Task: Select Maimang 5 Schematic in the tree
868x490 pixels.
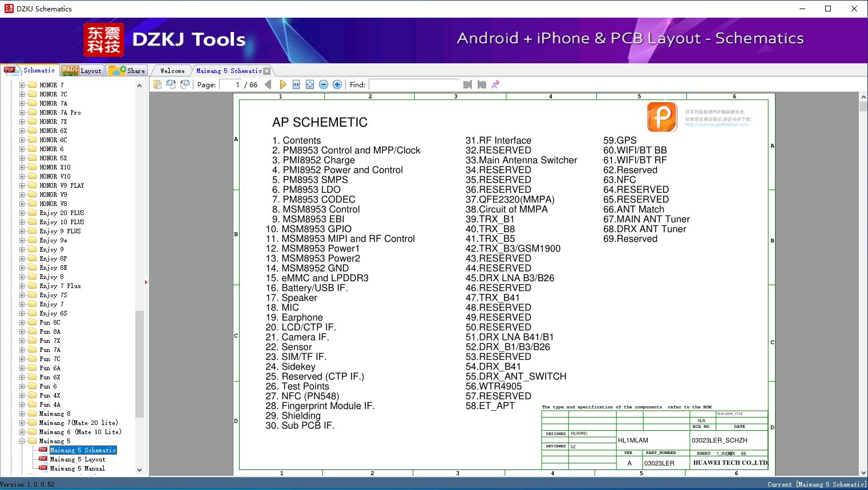Action: point(83,450)
